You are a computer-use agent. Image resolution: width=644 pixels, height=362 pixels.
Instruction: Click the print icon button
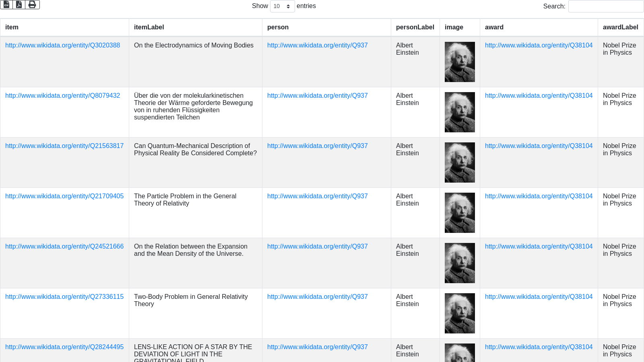pyautogui.click(x=32, y=5)
